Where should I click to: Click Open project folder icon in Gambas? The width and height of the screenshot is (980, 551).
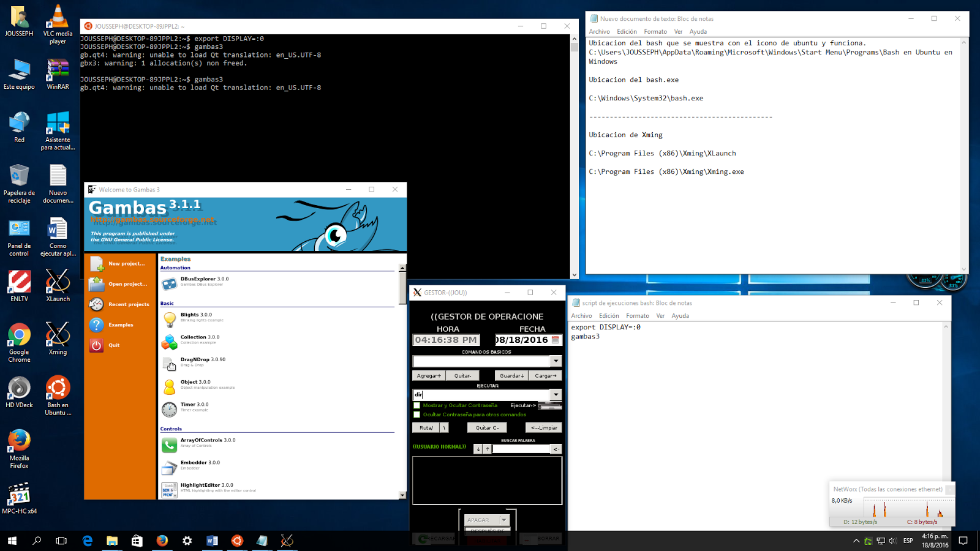coord(97,284)
